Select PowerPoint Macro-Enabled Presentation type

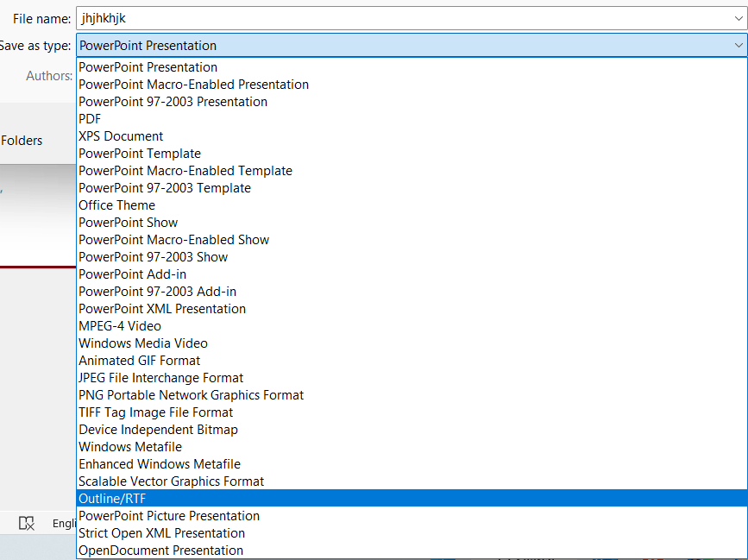tap(412, 85)
